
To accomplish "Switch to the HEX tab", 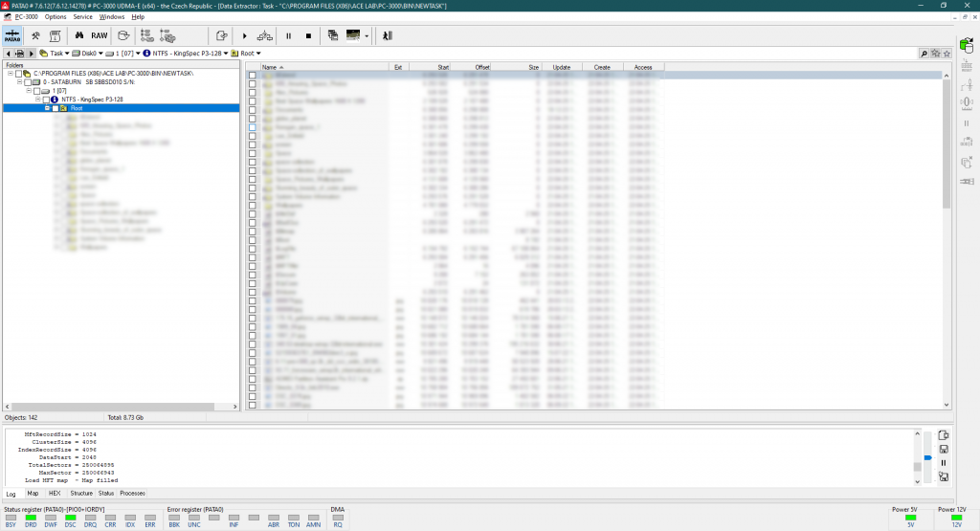I will pyautogui.click(x=55, y=493).
